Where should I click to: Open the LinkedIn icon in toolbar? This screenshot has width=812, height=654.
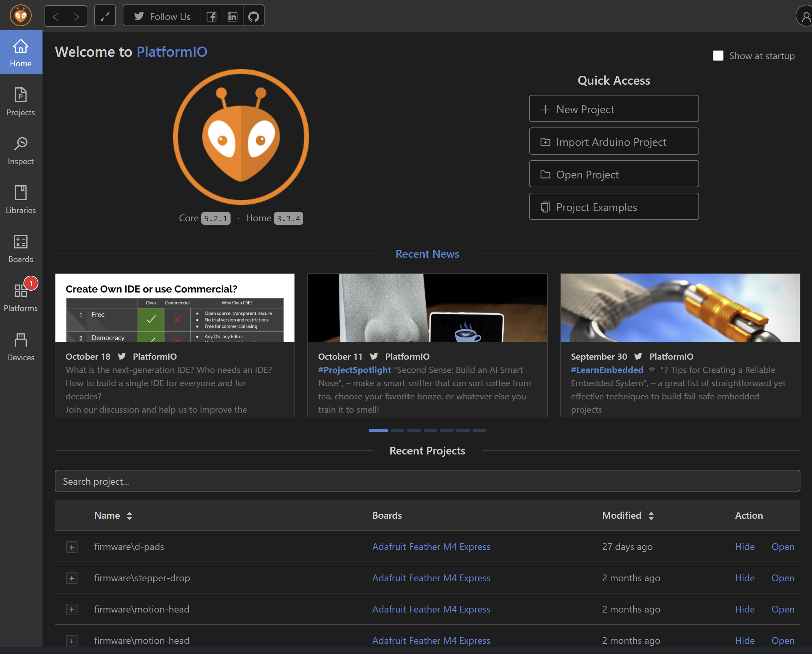233,16
